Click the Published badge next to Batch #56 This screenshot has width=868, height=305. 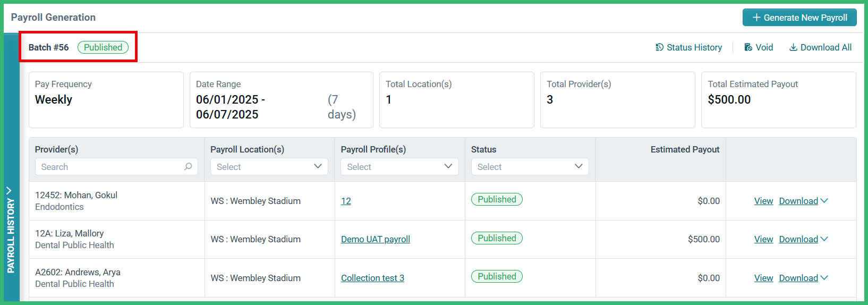(x=103, y=47)
